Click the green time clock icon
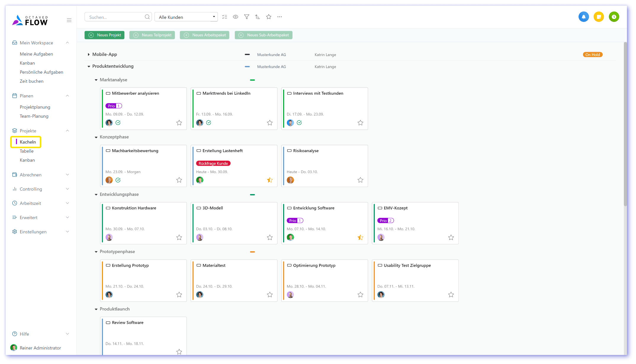The image size is (636, 364). [x=614, y=17]
